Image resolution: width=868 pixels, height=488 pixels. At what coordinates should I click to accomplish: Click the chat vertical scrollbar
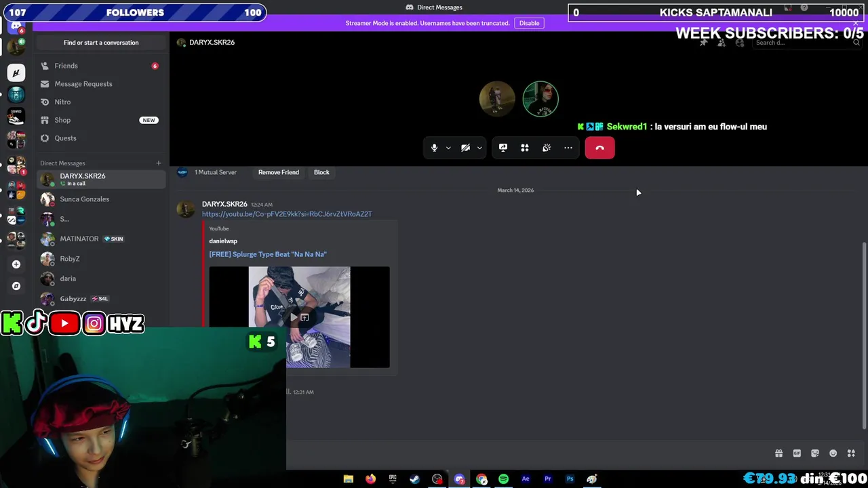tap(864, 335)
